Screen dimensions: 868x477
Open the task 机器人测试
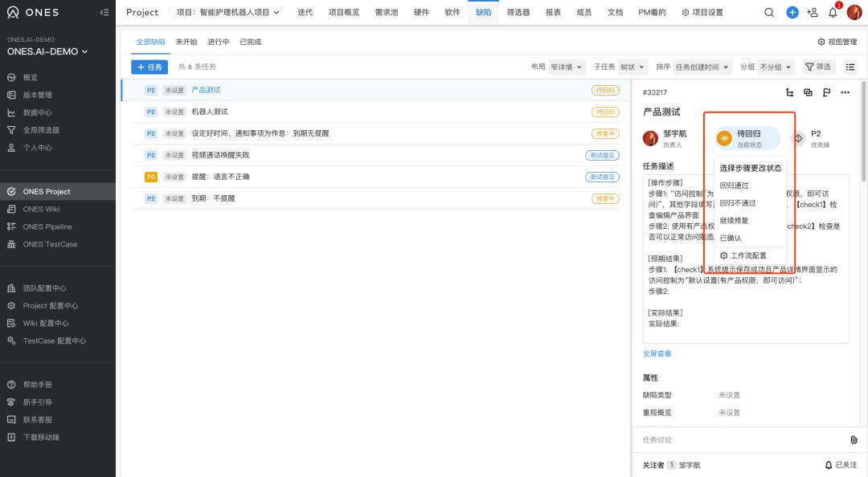[x=210, y=112]
